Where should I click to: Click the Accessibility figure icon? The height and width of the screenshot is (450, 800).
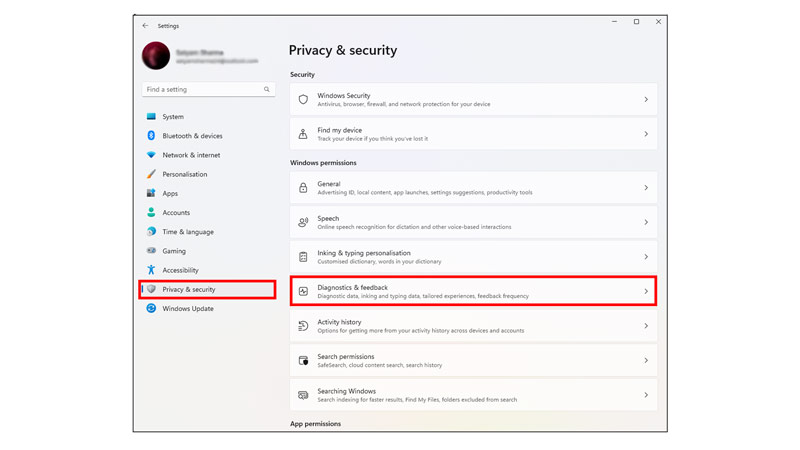[x=151, y=270]
